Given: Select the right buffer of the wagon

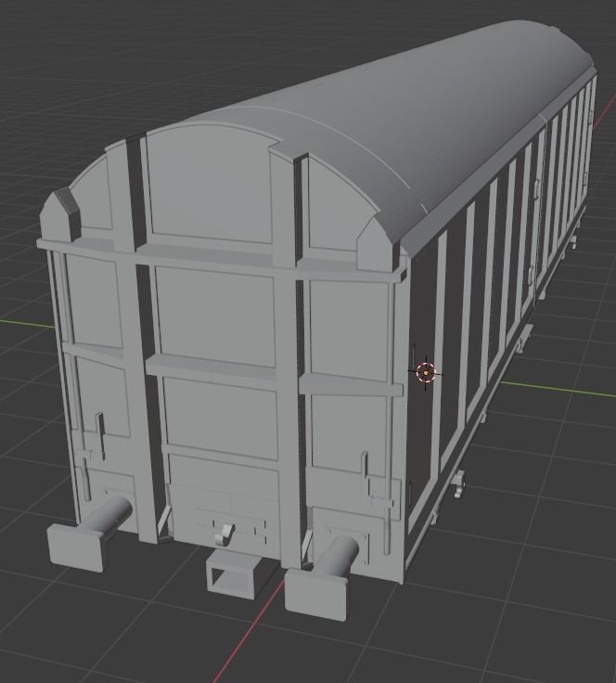Looking at the screenshot, I should tap(322, 577).
